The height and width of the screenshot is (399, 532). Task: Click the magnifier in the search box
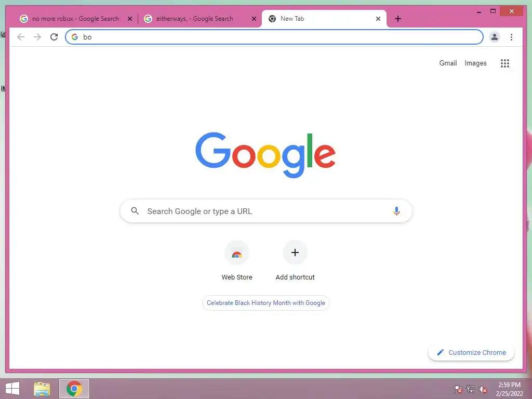point(135,211)
